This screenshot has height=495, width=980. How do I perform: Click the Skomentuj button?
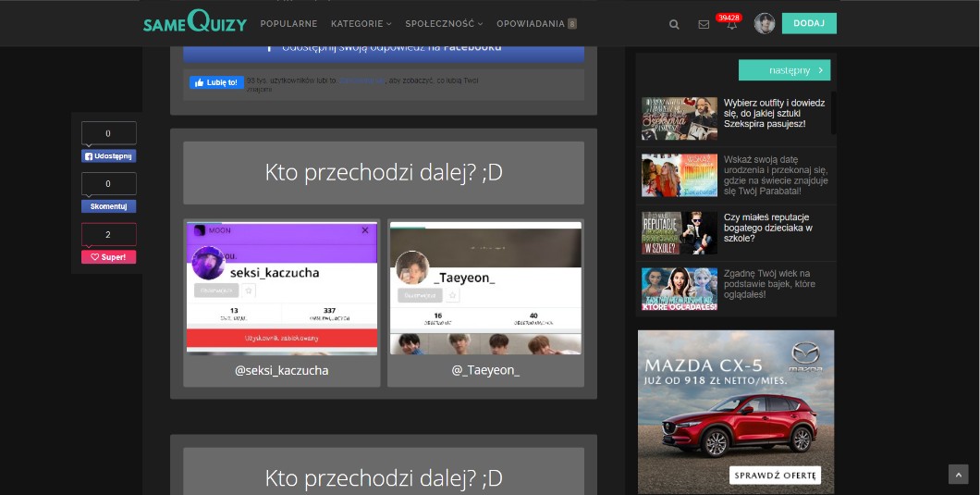[x=108, y=206]
